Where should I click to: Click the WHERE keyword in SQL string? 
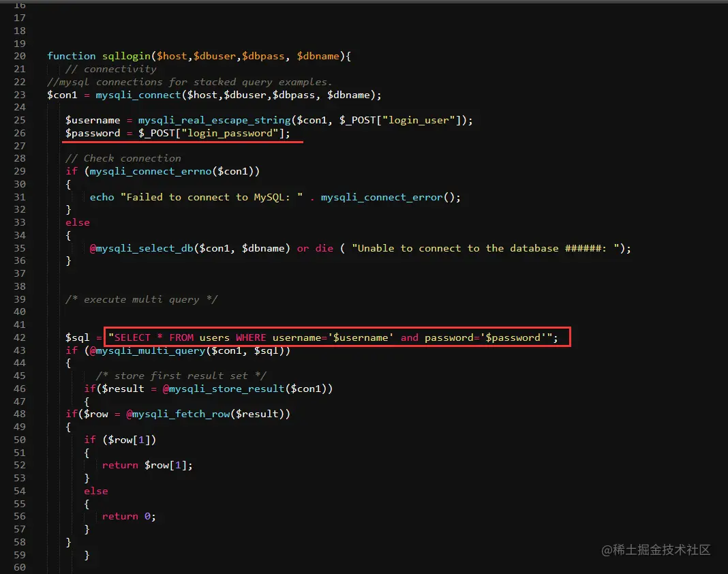(x=251, y=337)
